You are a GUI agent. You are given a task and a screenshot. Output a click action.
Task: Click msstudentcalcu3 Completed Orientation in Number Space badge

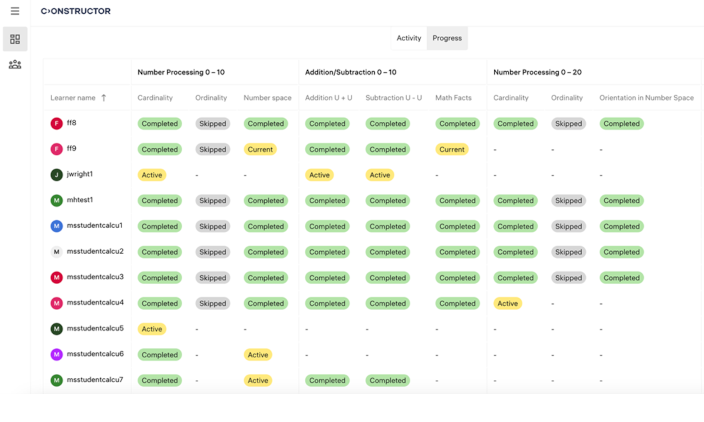(x=621, y=278)
